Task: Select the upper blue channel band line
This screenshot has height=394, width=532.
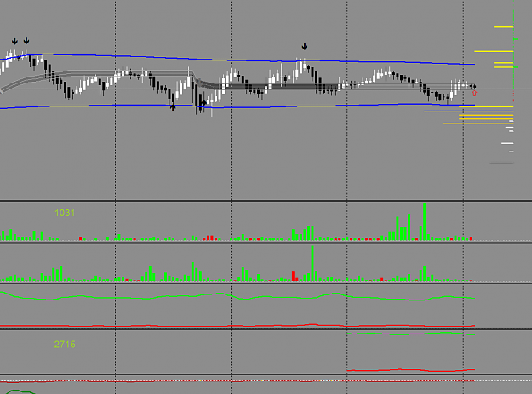Action: (x=237, y=60)
